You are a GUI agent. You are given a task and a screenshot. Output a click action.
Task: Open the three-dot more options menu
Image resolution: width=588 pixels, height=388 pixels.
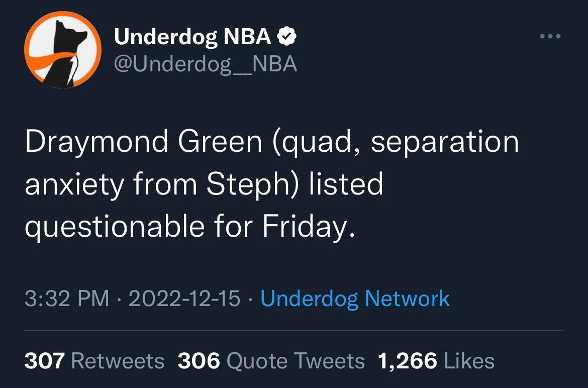click(549, 37)
